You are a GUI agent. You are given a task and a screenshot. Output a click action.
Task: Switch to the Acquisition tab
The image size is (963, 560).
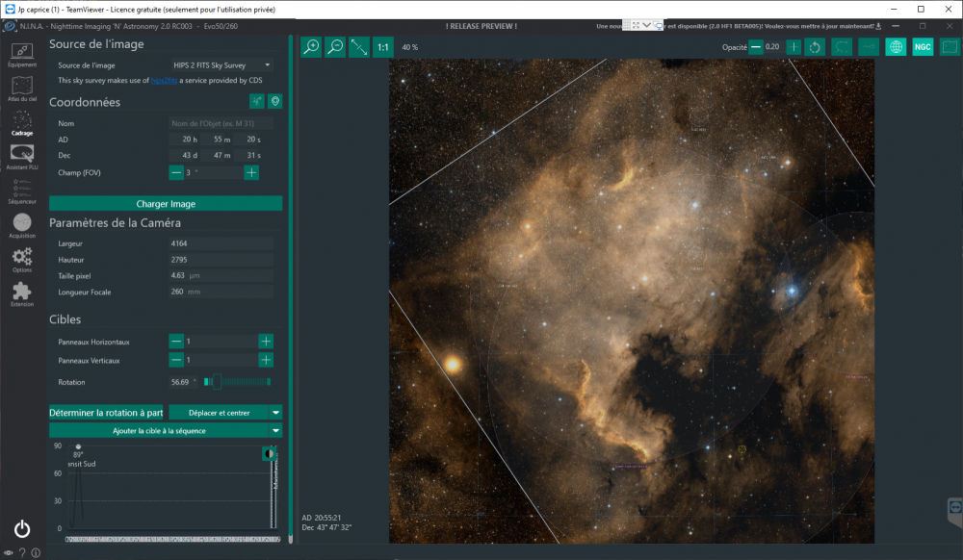click(x=22, y=226)
